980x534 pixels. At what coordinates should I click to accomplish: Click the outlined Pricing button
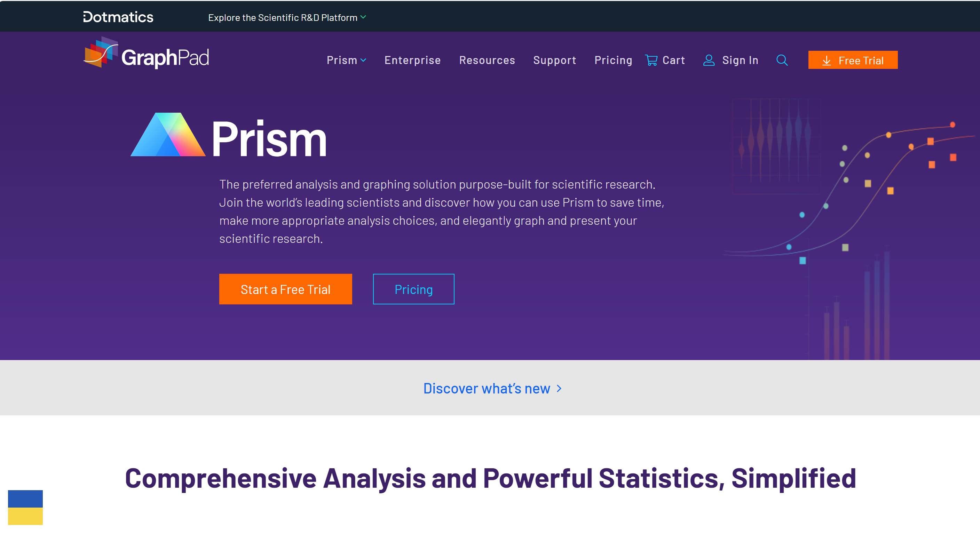[413, 289]
